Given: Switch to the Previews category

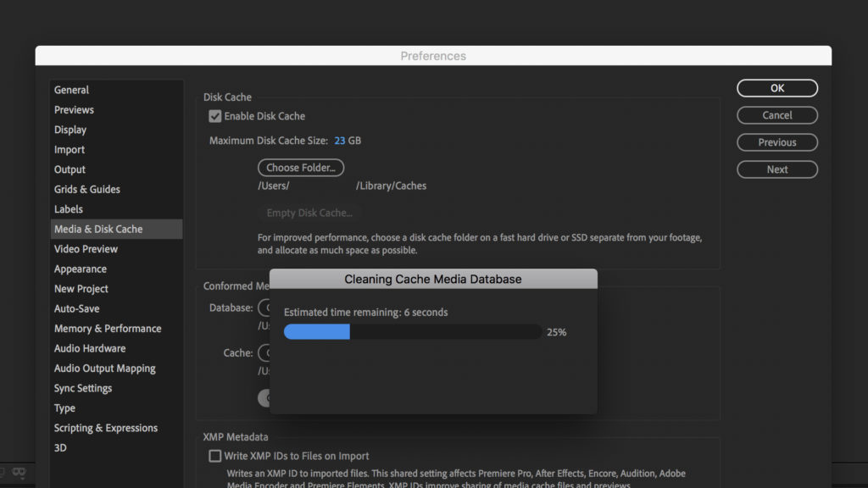Looking at the screenshot, I should pos(74,110).
